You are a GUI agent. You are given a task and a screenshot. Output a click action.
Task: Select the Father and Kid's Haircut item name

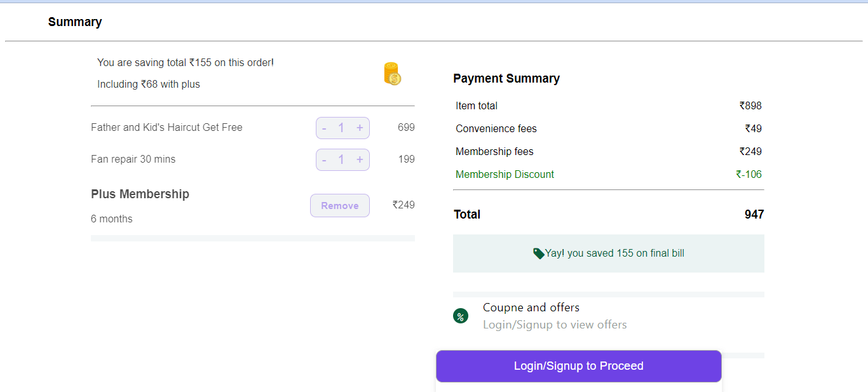(166, 128)
